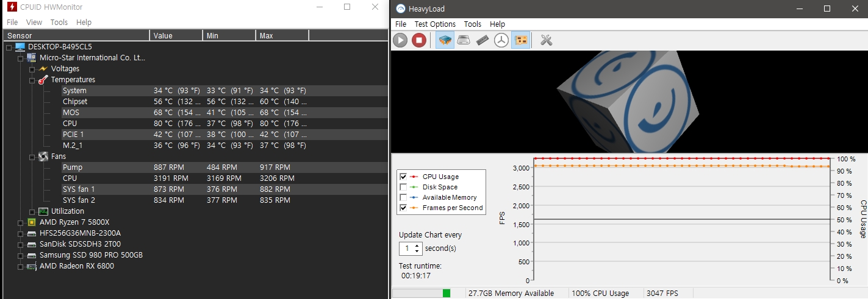
Task: Uncheck the CPU Usage chart checkbox
Action: (x=403, y=177)
